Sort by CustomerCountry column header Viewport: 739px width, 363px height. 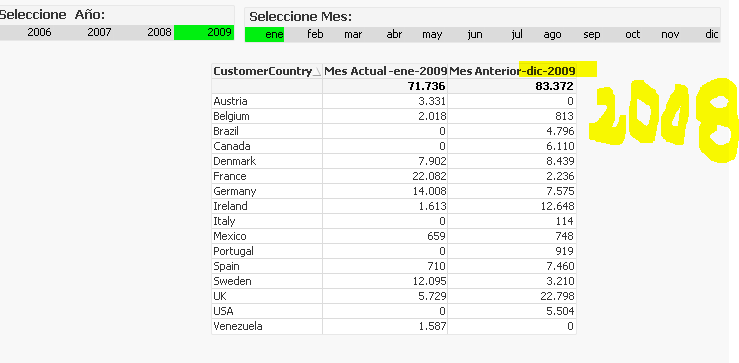point(267,71)
